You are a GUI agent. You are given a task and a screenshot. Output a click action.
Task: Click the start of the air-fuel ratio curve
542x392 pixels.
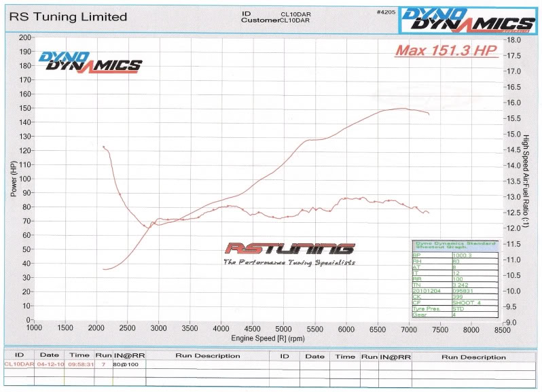103,147
